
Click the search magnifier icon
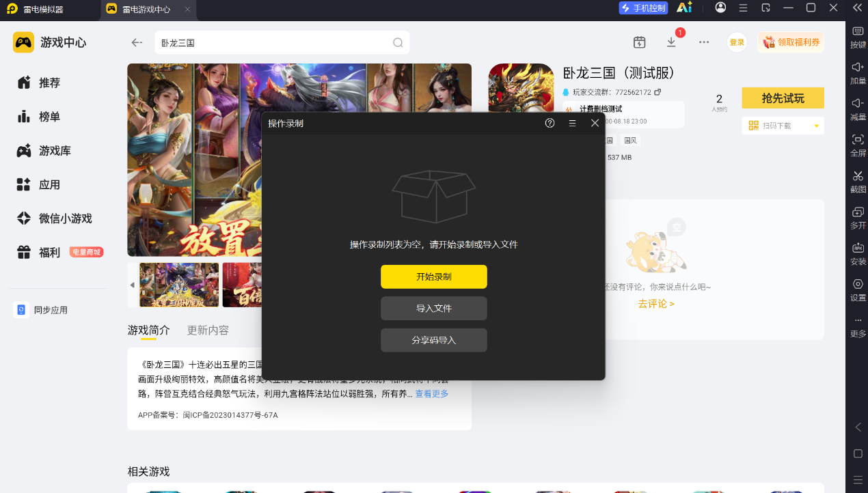pos(398,42)
